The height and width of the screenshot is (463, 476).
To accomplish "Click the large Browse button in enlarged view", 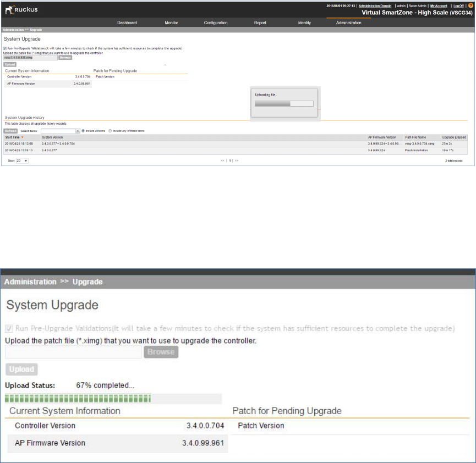I will click(161, 352).
